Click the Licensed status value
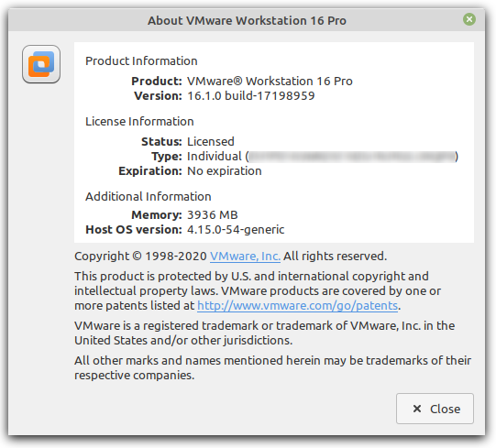496x448 pixels. tap(211, 142)
